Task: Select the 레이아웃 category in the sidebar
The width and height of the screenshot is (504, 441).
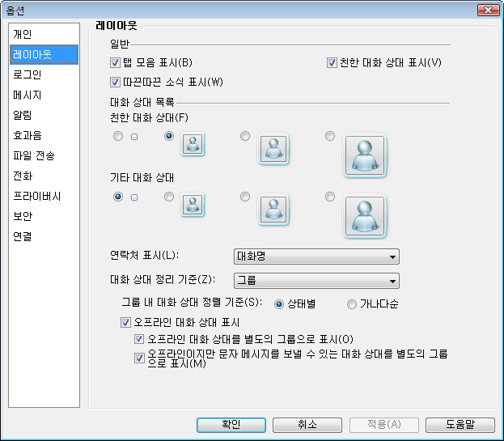Action: click(44, 55)
